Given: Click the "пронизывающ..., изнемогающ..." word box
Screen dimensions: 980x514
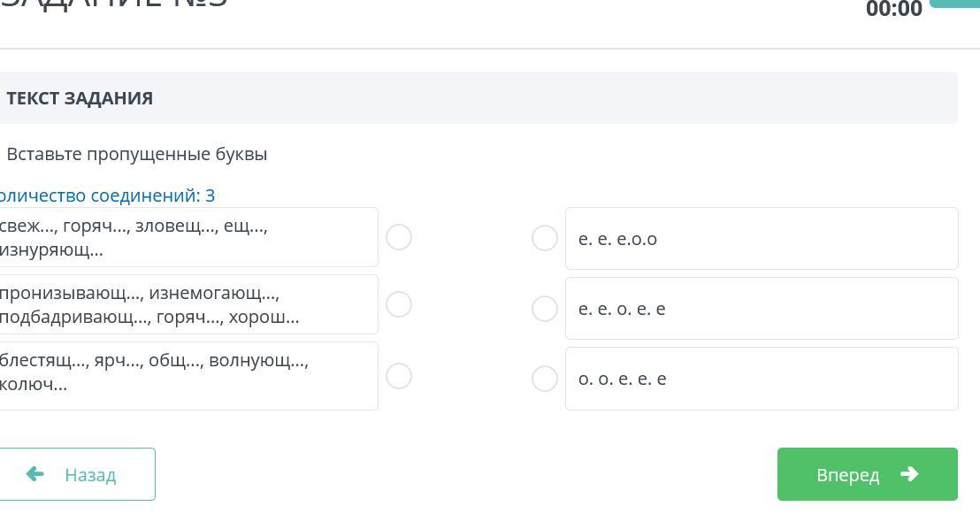Looking at the screenshot, I should tap(186, 304).
